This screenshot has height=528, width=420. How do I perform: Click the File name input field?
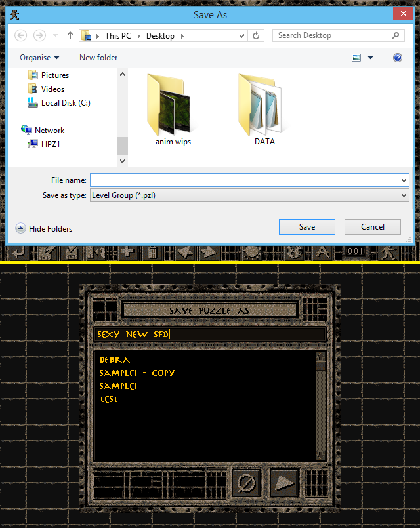tap(245, 180)
